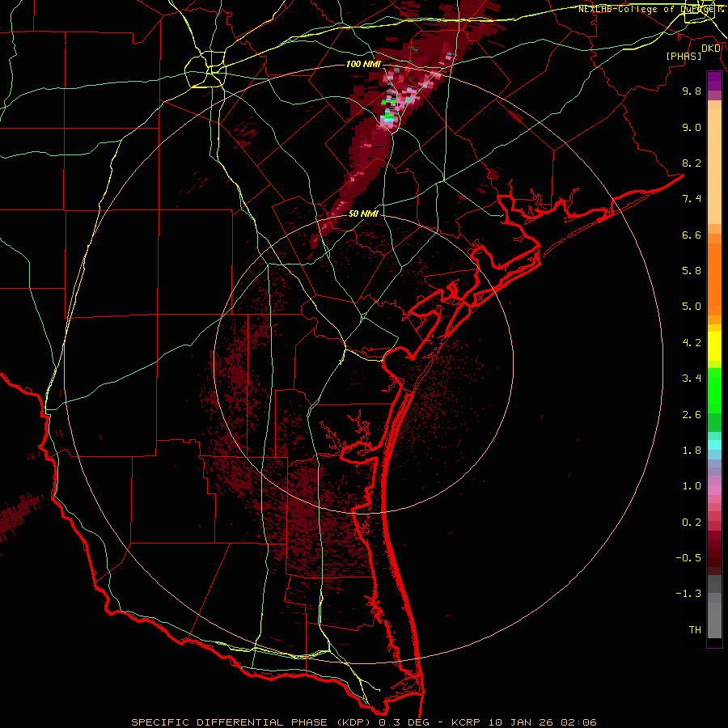Click the 5.0 value on color scale
Image resolution: width=728 pixels, height=728 pixels.
[x=692, y=307]
